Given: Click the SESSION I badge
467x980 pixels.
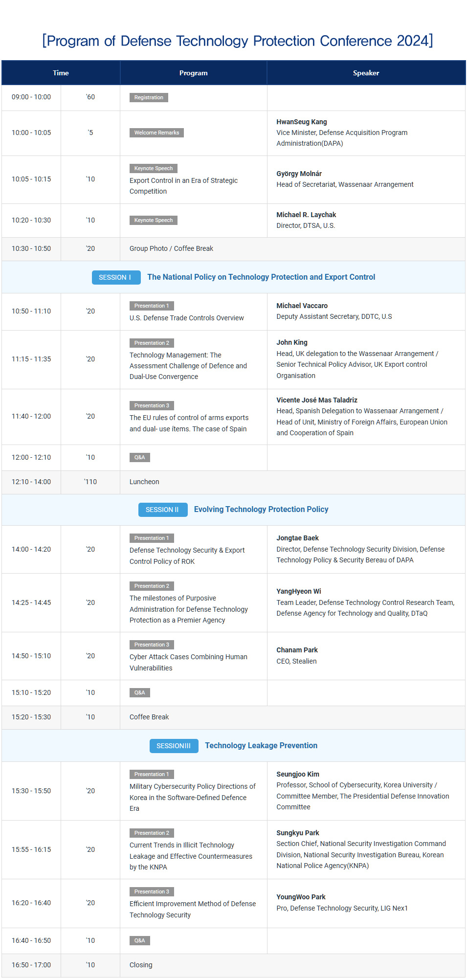Looking at the screenshot, I should coord(116,277).
